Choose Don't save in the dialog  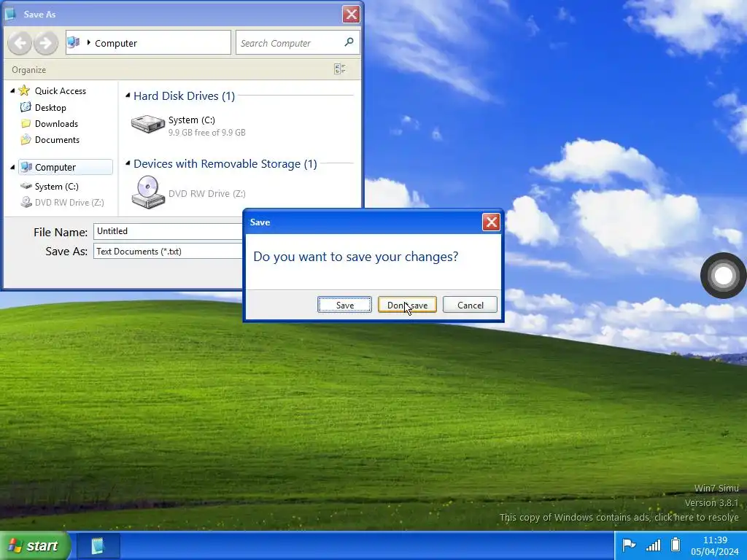click(x=407, y=305)
